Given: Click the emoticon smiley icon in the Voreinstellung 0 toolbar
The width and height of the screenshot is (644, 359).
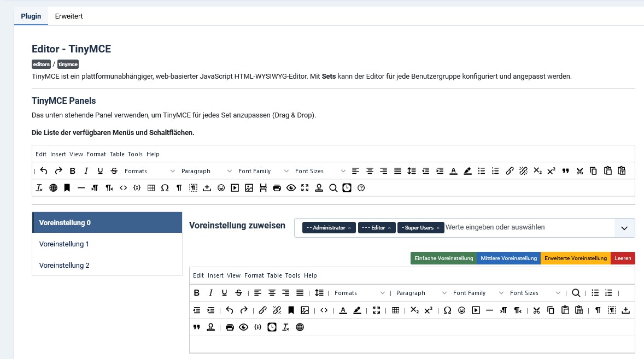Looking at the screenshot, I should tap(461, 310).
